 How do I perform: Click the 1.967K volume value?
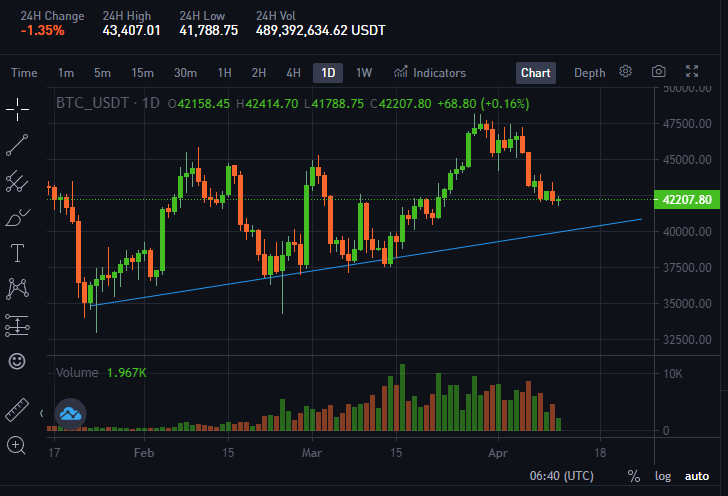(x=127, y=372)
